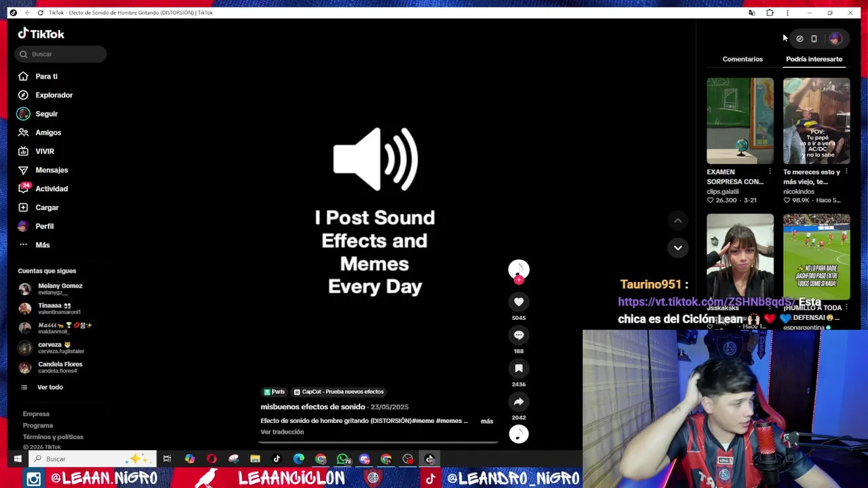The height and width of the screenshot is (488, 868).
Task: Open File Explorer from the taskbar
Action: 255,459
